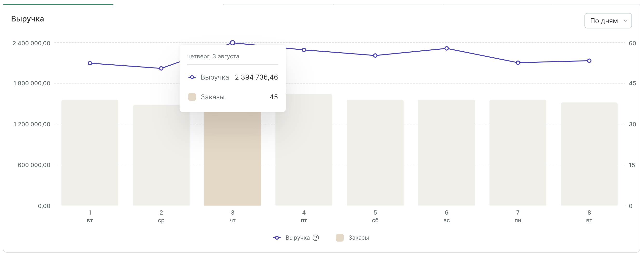Click the tooltip Выручка line marker icon

point(192,77)
